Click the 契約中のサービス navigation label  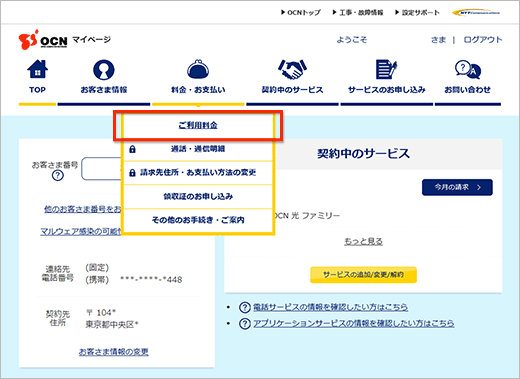(292, 90)
